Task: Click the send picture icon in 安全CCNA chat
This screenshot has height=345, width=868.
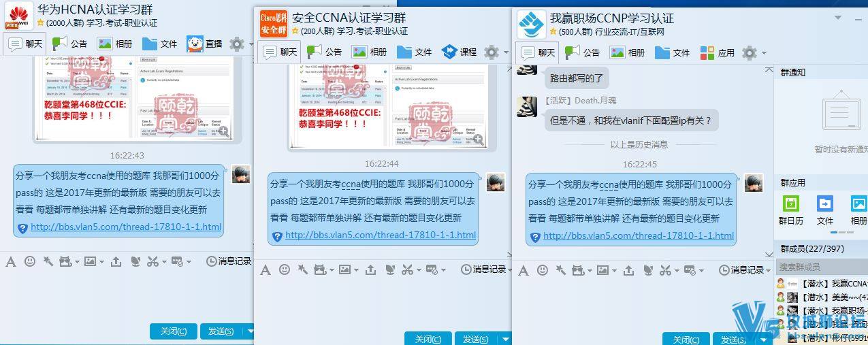Action: (345, 270)
